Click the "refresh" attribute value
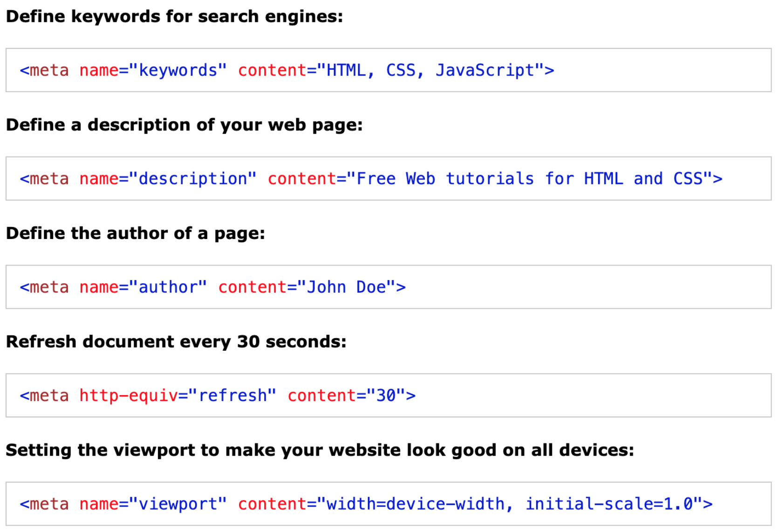This screenshot has height=532, width=778. pos(232,396)
